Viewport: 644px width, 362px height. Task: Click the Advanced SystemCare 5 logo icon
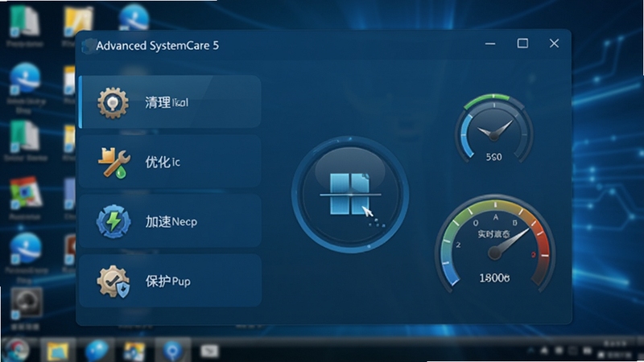click(89, 46)
